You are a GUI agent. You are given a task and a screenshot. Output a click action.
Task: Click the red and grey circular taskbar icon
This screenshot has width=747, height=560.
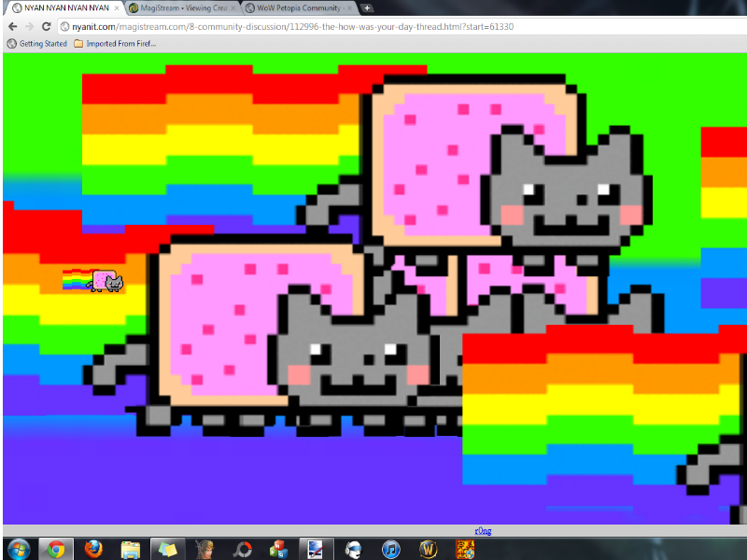coord(242,550)
